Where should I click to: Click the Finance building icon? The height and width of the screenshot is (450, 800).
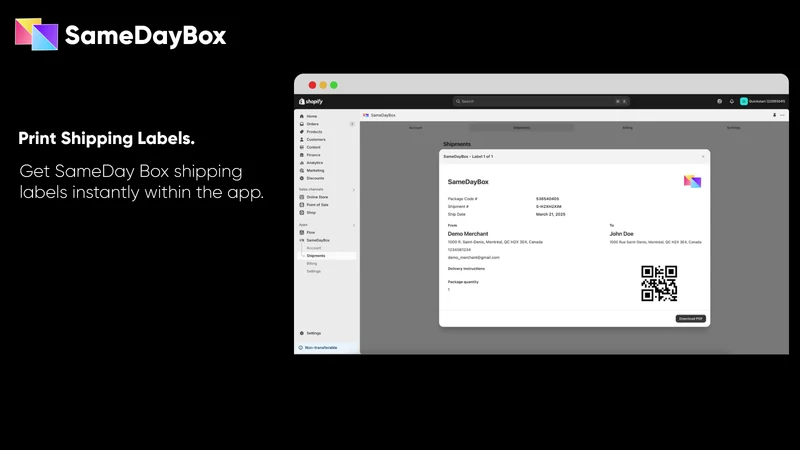[302, 155]
